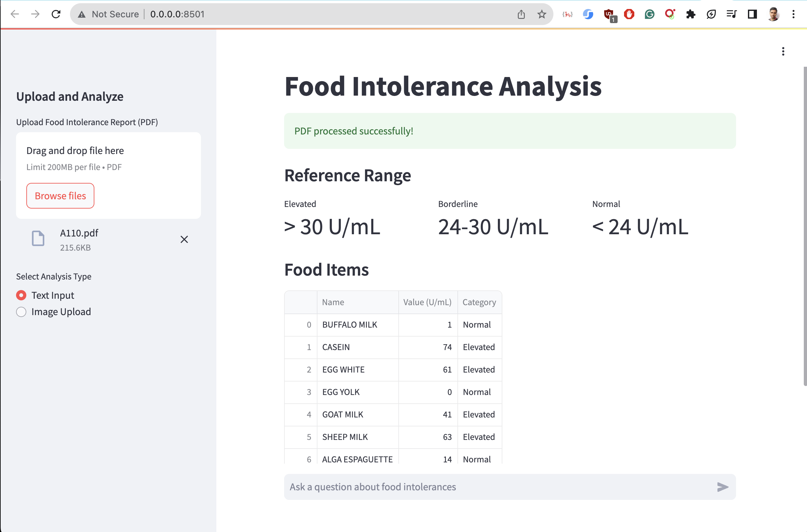The image size is (807, 532).
Task: Sort table by Category column header
Action: 479,302
